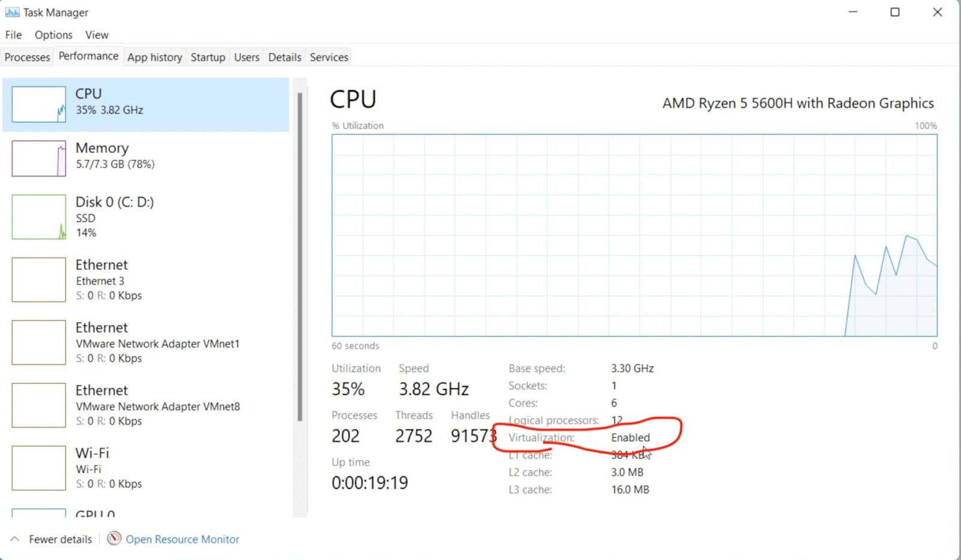961x560 pixels.
Task: Click the Handles count value
Action: [x=474, y=436]
